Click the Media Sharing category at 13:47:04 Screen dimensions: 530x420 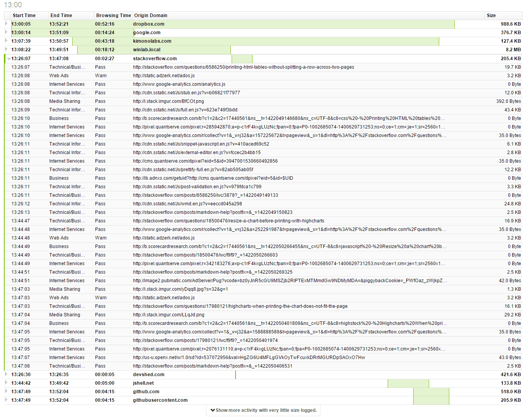65,315
